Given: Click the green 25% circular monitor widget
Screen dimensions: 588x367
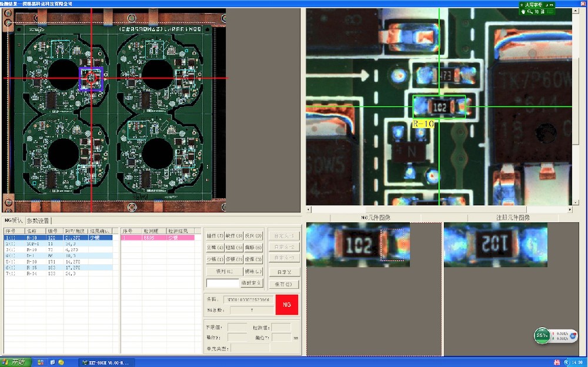Looking at the screenshot, I should coord(542,336).
